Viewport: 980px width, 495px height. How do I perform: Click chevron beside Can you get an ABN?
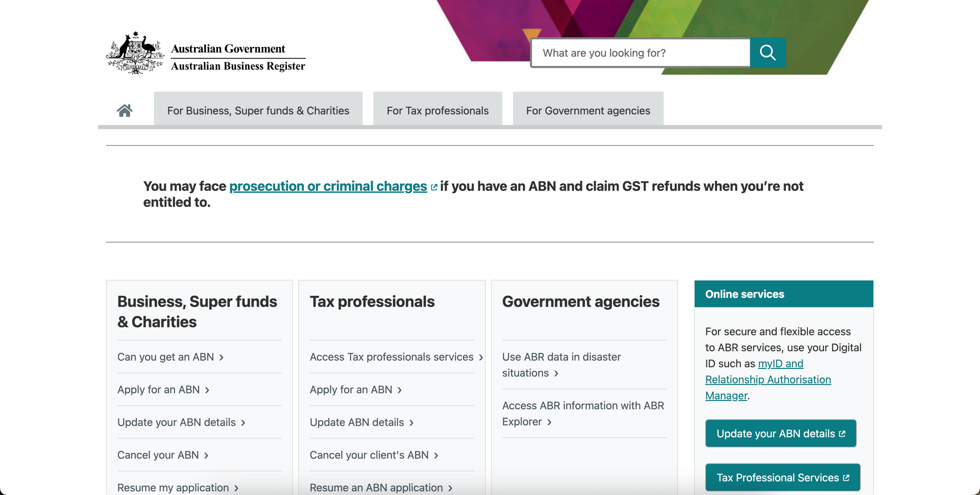222,358
